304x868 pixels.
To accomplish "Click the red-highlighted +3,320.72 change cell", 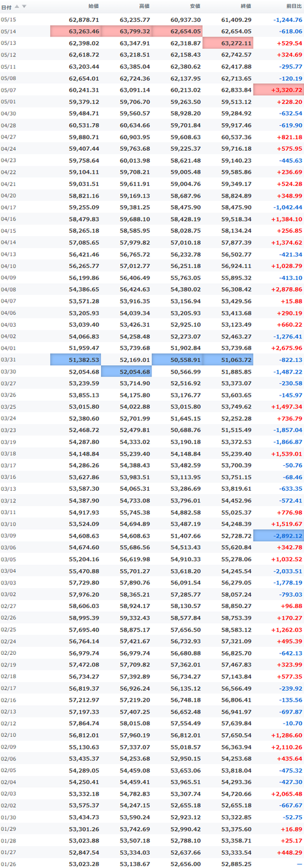I will [278, 89].
